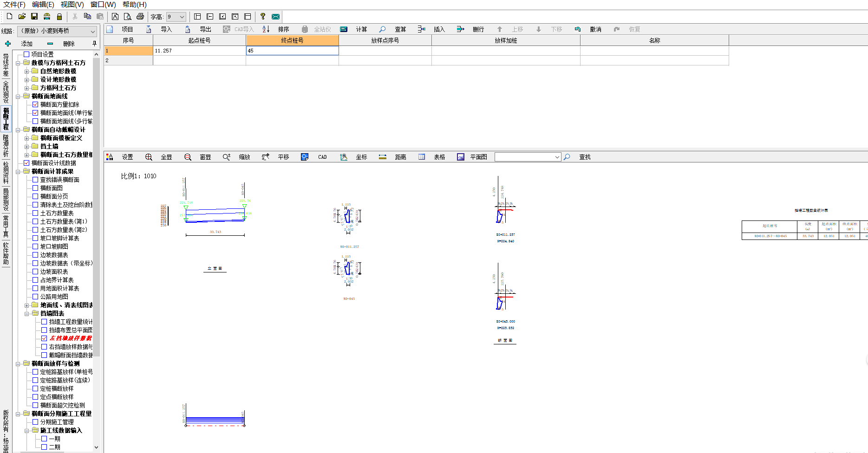Click the Save floppy disk icon

(x=34, y=16)
